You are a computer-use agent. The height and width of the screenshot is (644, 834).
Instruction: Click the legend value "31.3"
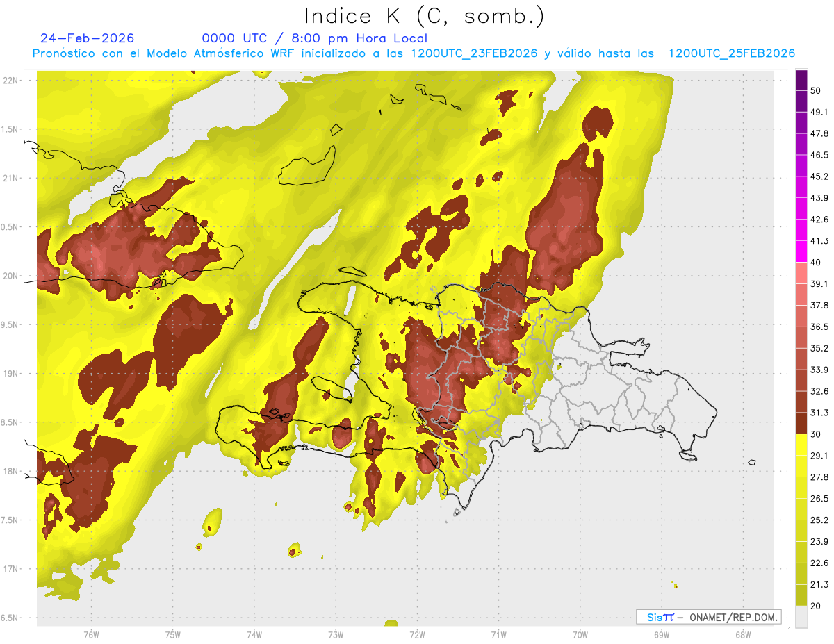coord(819,413)
